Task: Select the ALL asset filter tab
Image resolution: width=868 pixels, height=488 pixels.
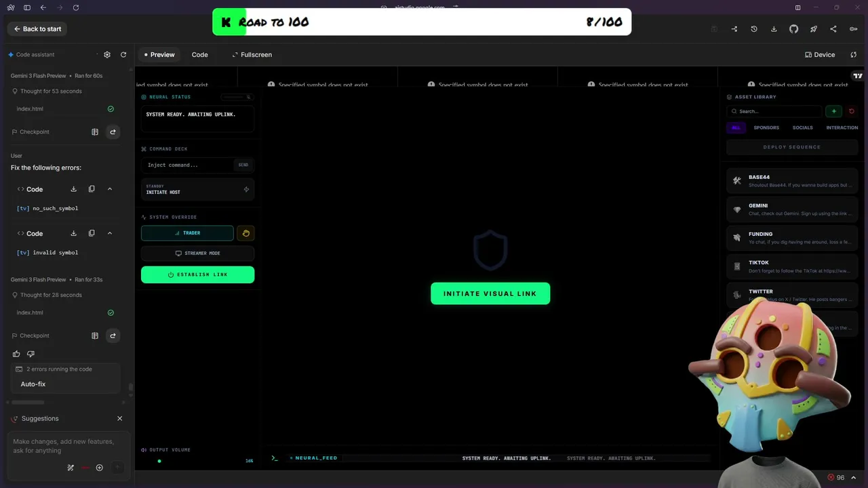Action: (736, 127)
